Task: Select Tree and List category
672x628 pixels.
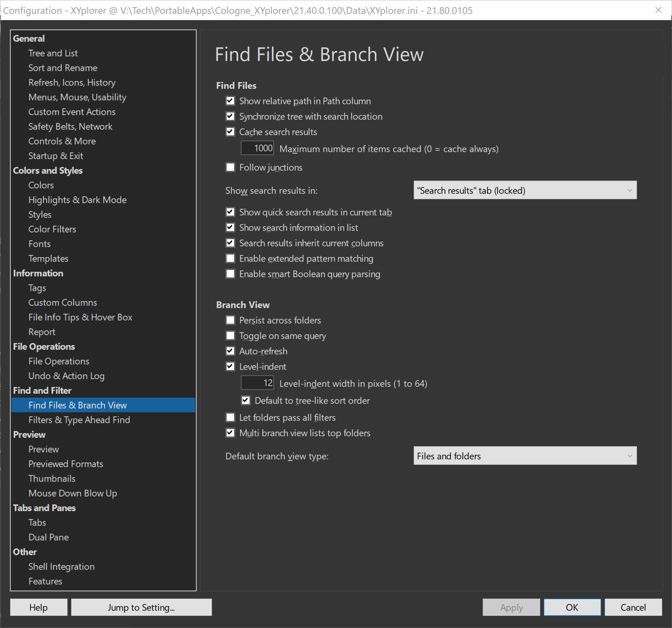Action: 53,53
